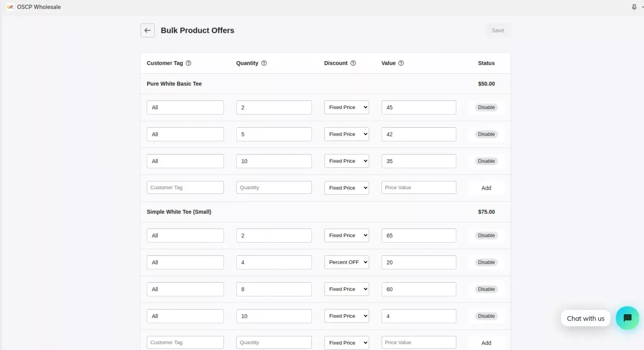The image size is (644, 350).
Task: Click the value field containing 65
Action: coord(418,235)
